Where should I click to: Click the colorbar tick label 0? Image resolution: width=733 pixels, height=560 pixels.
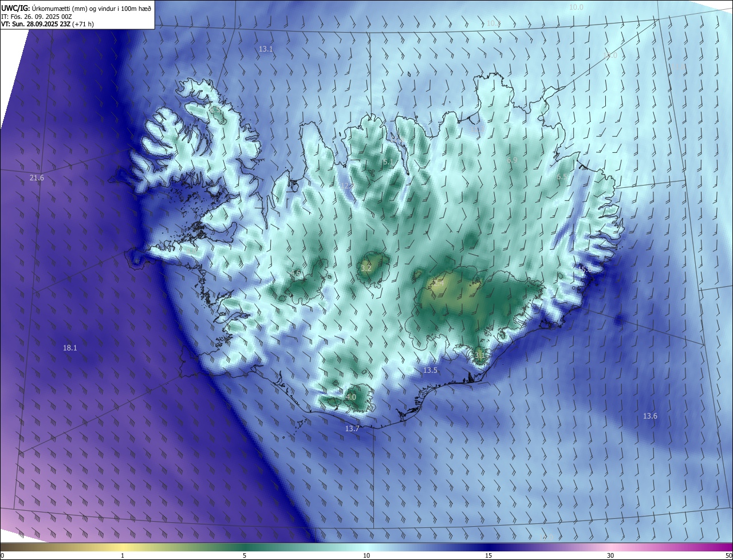2,555
